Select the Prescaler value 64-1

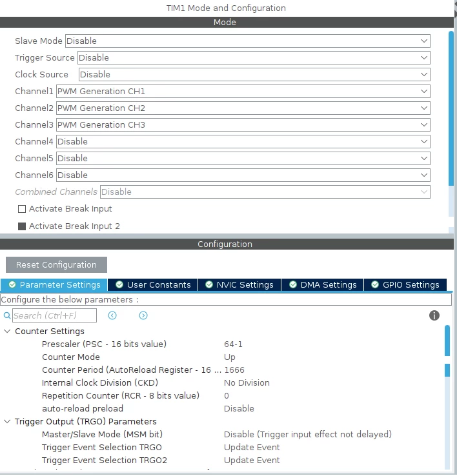(x=233, y=344)
